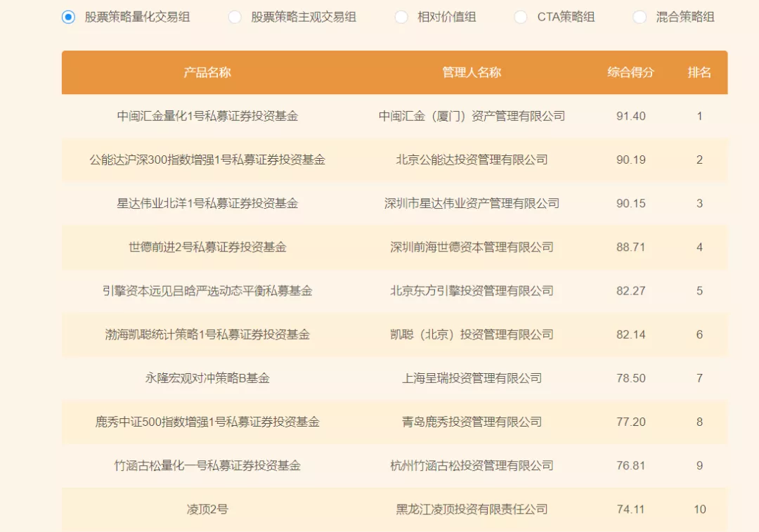Select 永隆宏观对冲策略B基金 product

pos(207,378)
